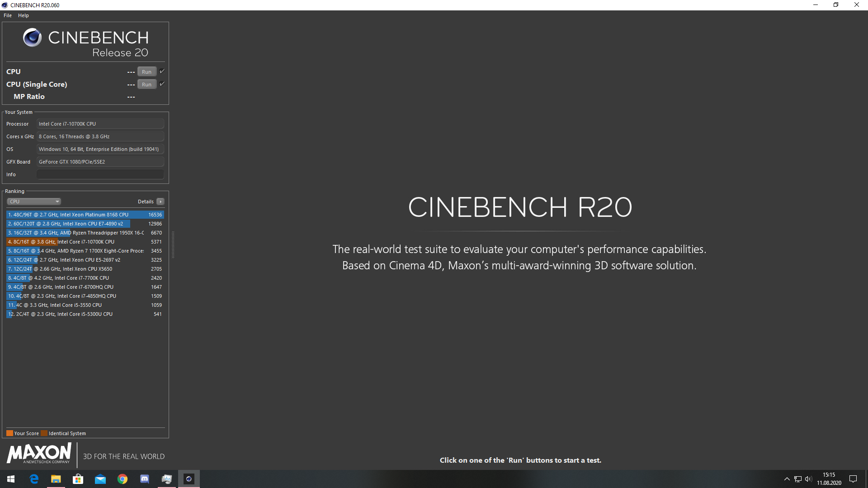Open Microsoft Store from taskbar
868x488 pixels.
tap(78, 479)
